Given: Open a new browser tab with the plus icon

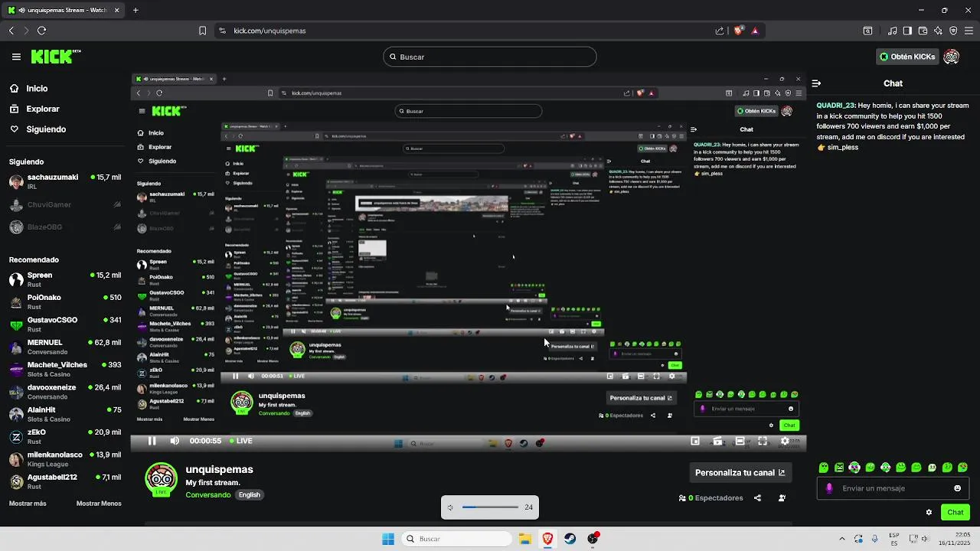Looking at the screenshot, I should point(136,10).
